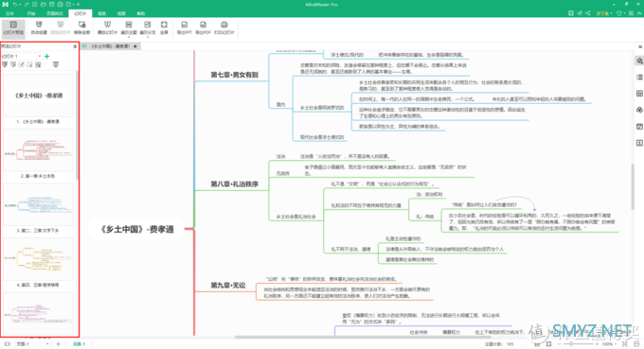
Task: Select slide thumbnail 4 第四、五章
Action: tap(38, 259)
